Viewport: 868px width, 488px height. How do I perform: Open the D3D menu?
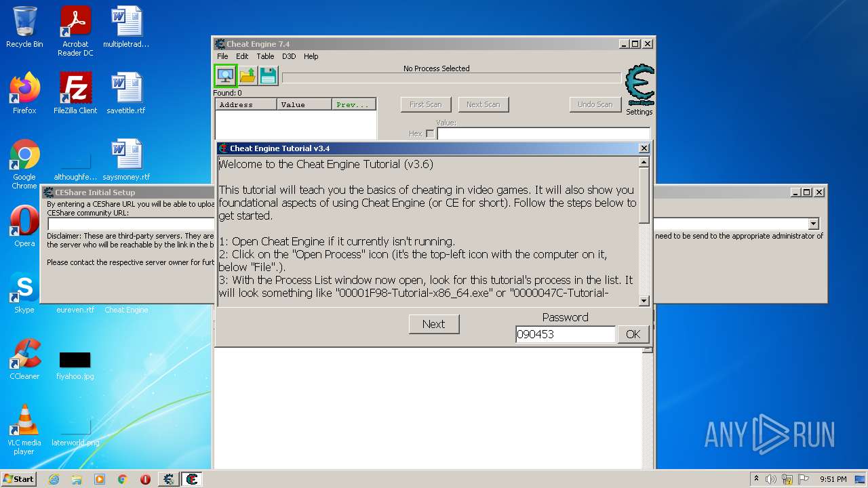(x=289, y=56)
